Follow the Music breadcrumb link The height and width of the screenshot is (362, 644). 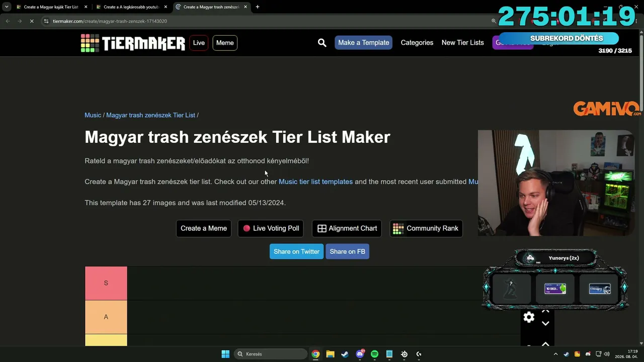[93, 115]
